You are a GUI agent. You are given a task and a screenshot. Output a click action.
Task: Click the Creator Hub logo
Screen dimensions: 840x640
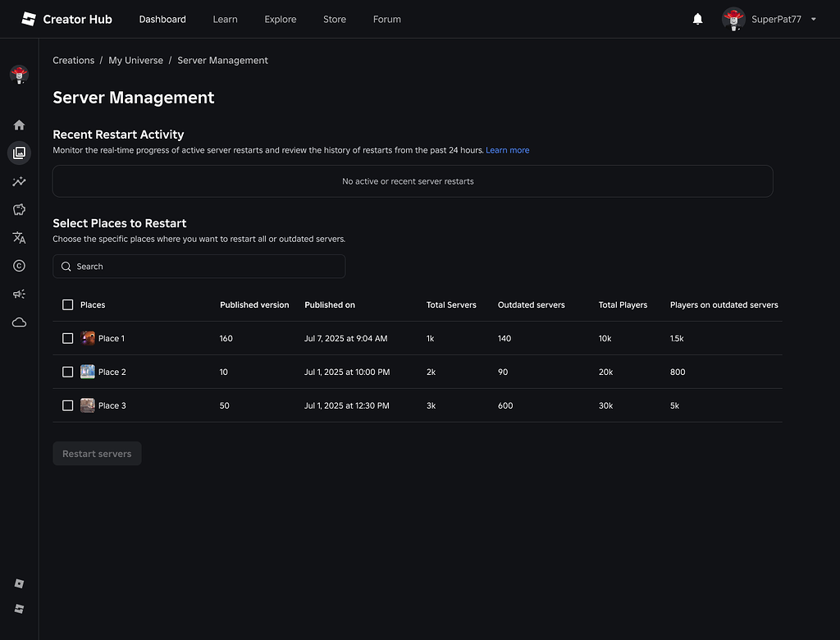(x=66, y=19)
